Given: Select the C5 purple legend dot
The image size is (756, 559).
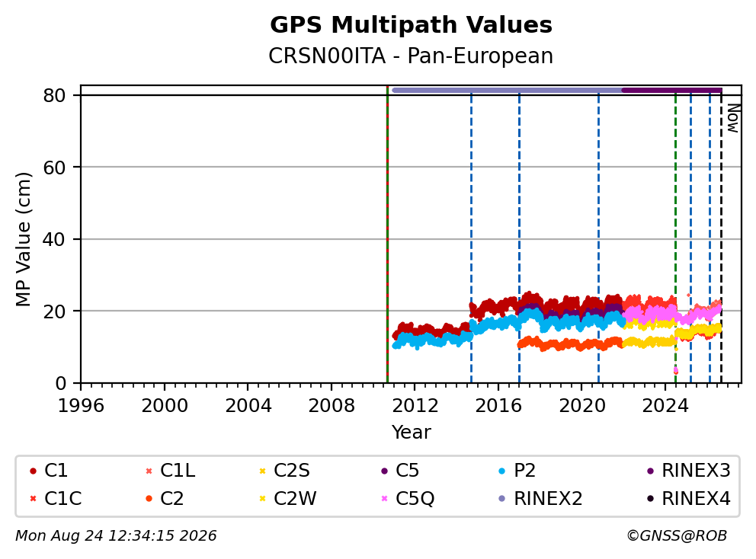Looking at the screenshot, I should [384, 471].
